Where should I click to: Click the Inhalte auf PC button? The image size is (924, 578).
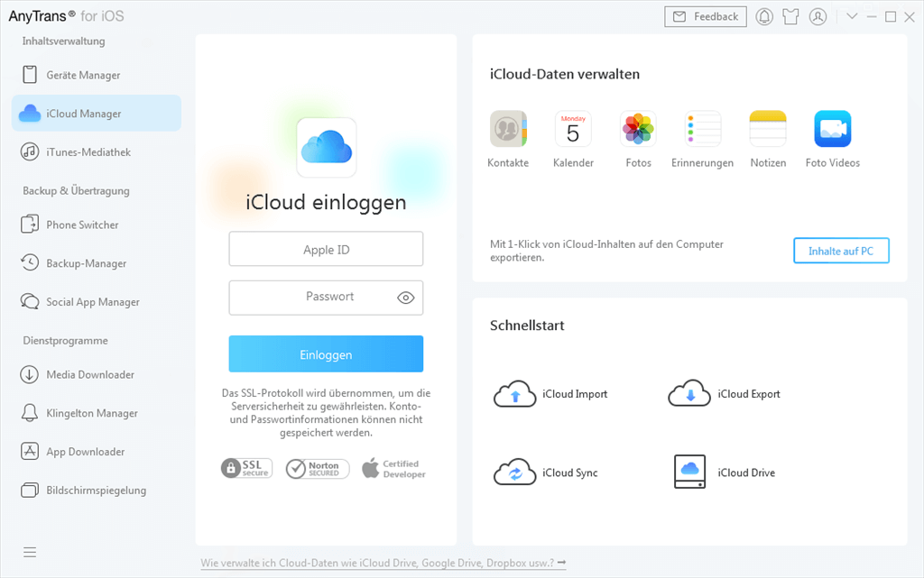tap(841, 251)
